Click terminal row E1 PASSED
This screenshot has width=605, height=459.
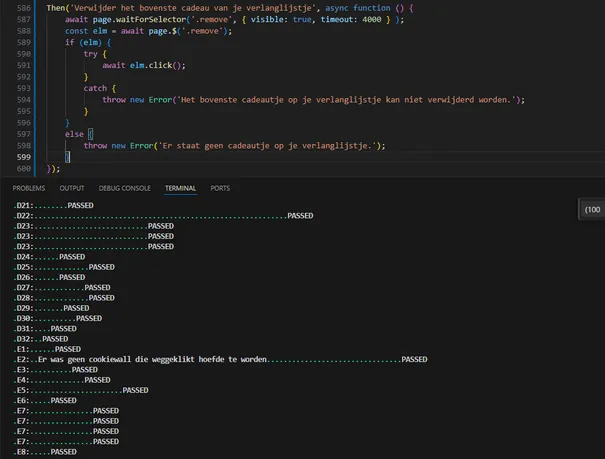47,349
